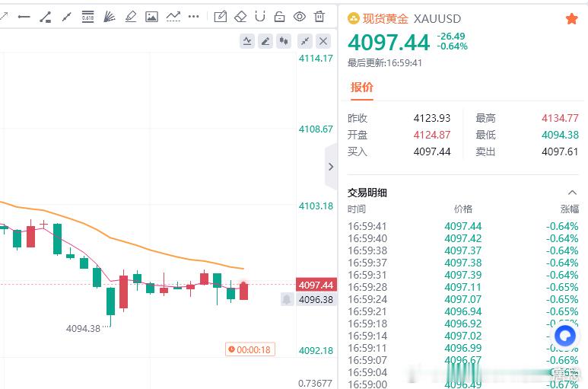Open the blue chat support bubble
This screenshot has height=389, width=588.
coord(564,336)
